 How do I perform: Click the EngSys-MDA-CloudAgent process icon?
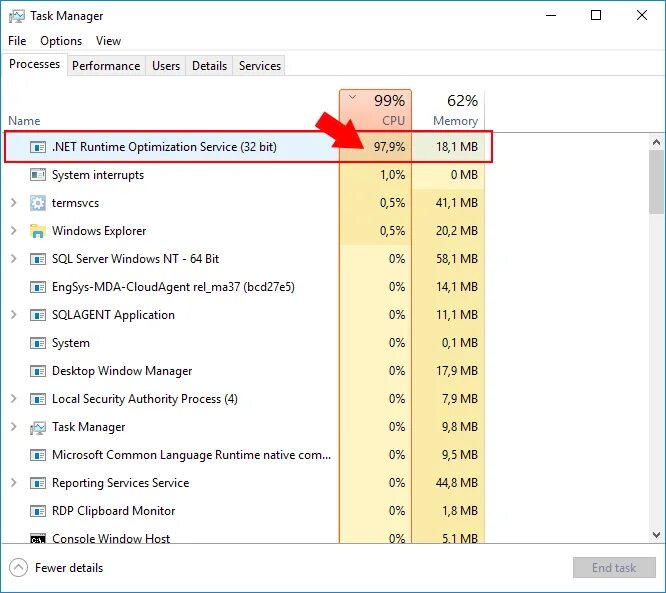tap(38, 287)
